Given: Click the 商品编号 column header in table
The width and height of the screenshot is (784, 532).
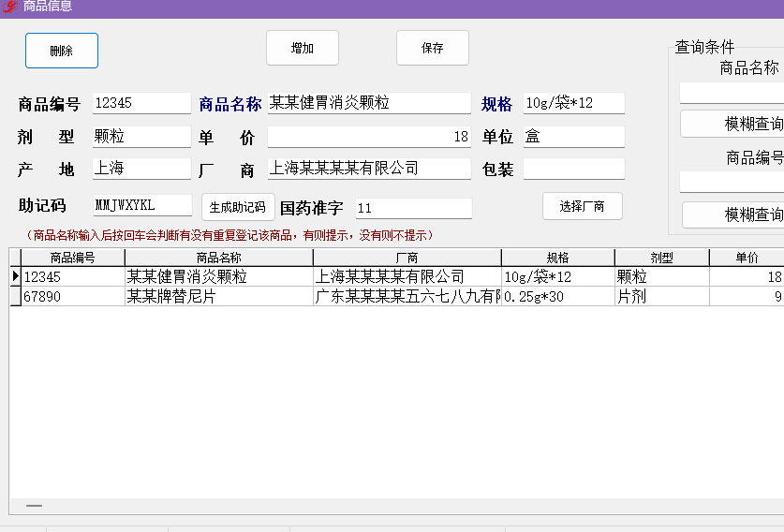Looking at the screenshot, I should click(x=73, y=258).
